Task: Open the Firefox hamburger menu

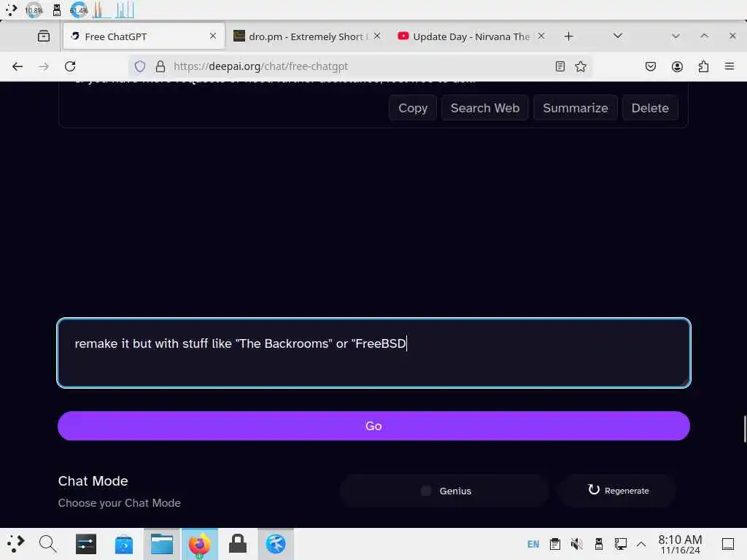Action: (729, 66)
